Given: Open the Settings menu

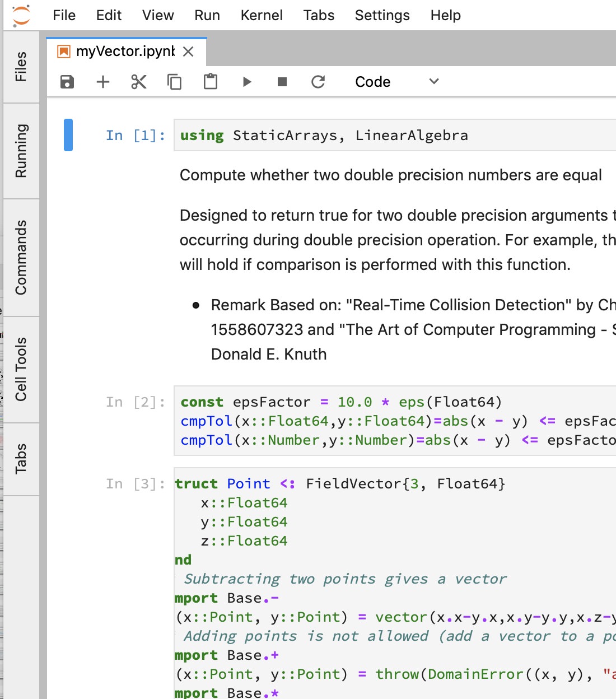Looking at the screenshot, I should [382, 15].
